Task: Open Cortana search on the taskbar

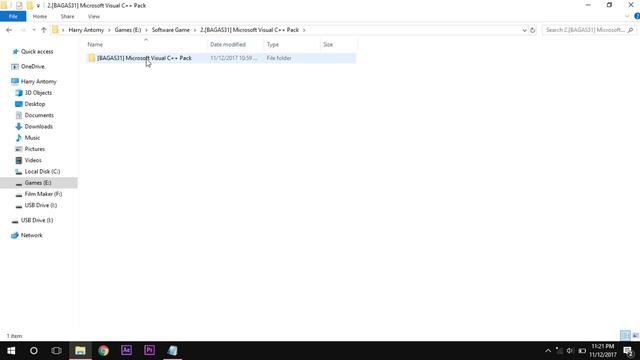Action: point(34,351)
